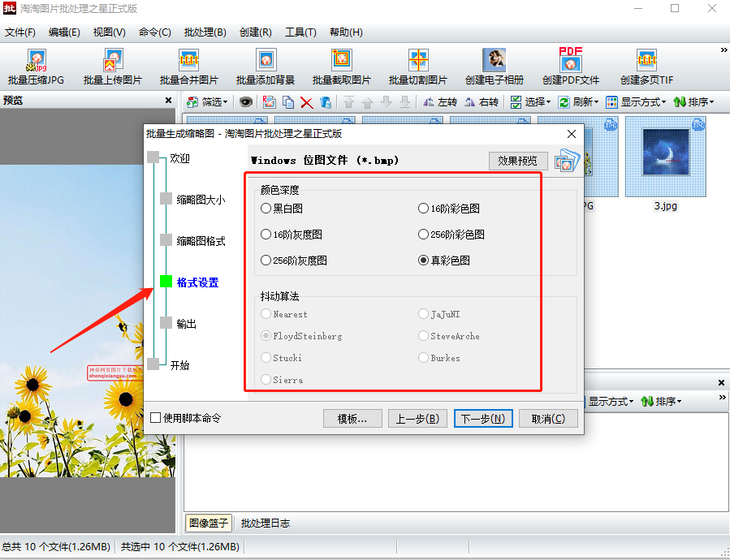Jump to the 缩略图大小 wizard step
This screenshot has width=730, height=560.
[192, 200]
